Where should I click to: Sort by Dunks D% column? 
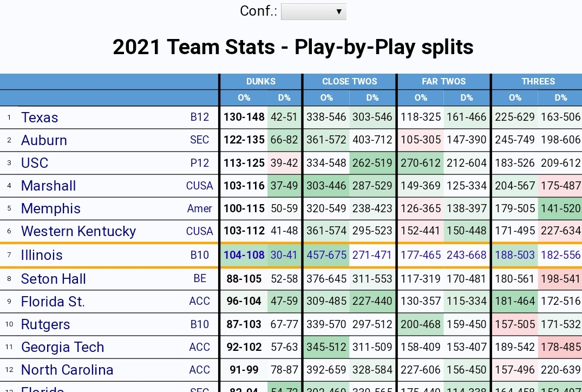tap(284, 98)
